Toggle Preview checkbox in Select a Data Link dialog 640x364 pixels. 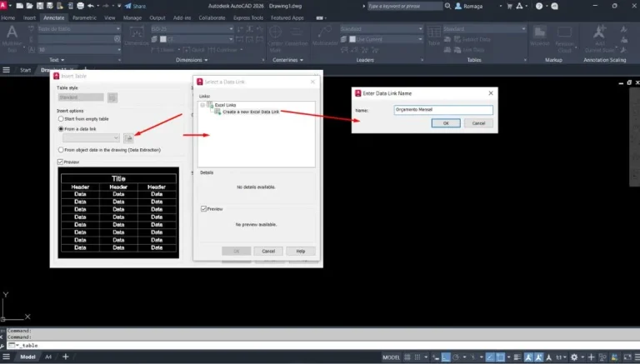tap(203, 208)
